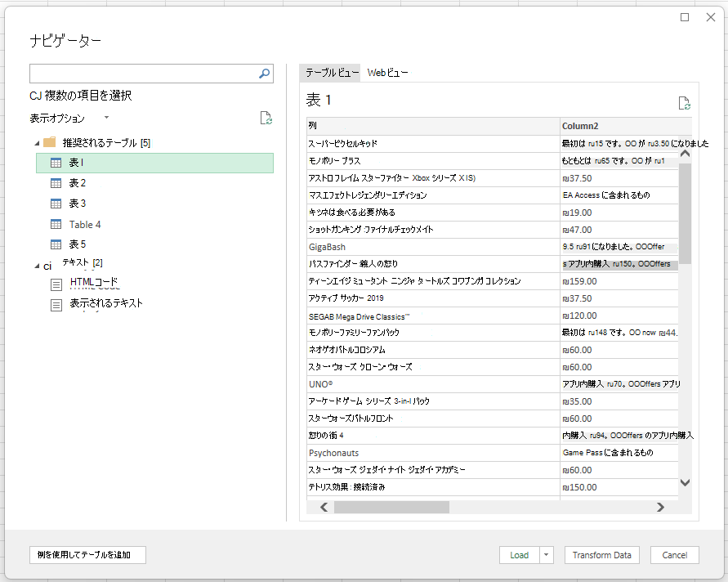Switch to Web ビュー tab
This screenshot has width=728, height=582.
(x=387, y=73)
